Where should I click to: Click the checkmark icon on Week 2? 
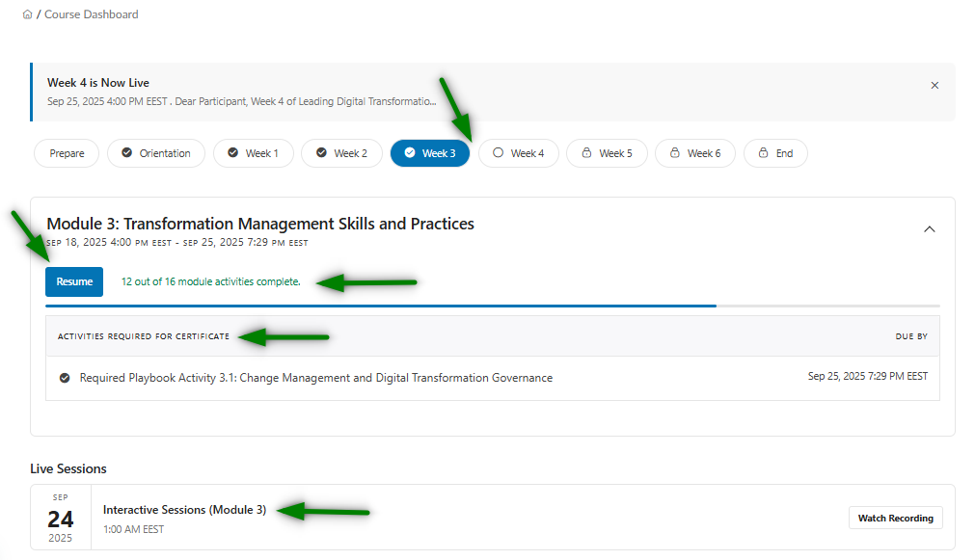(x=321, y=153)
